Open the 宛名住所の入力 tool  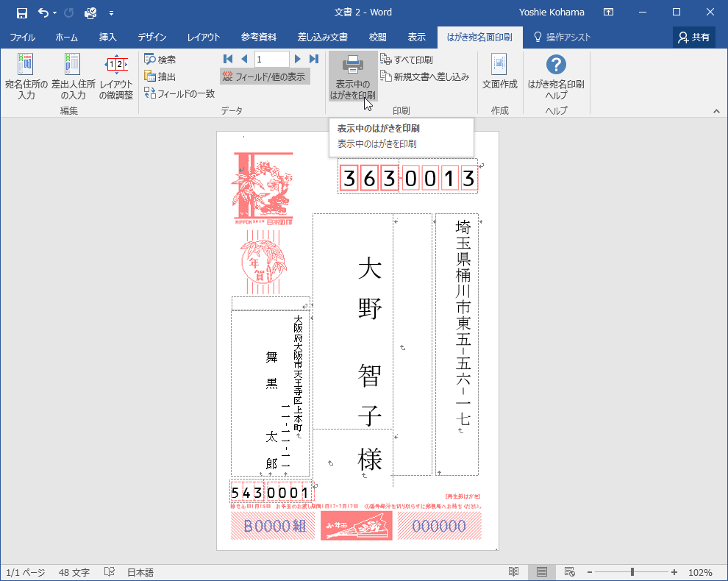tap(26, 77)
